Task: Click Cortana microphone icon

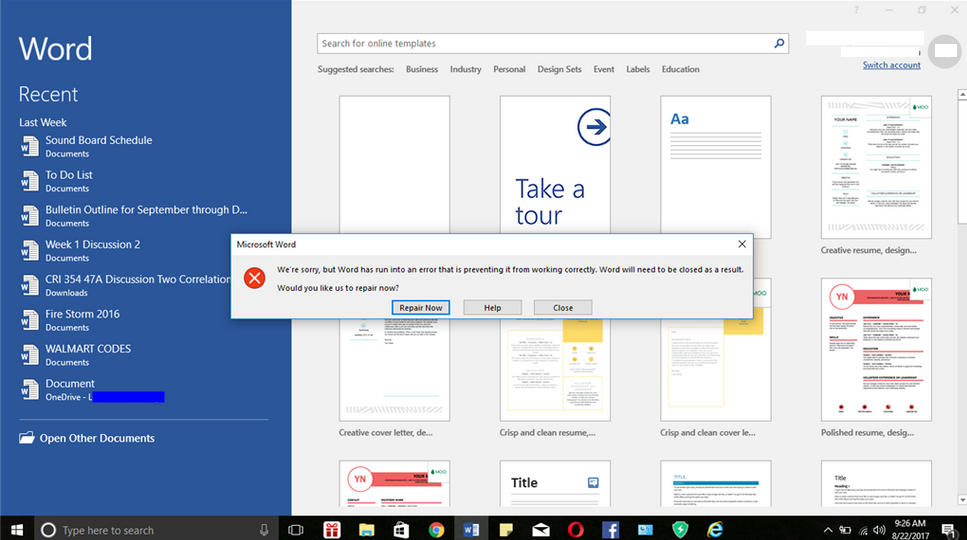Action: tap(264, 530)
